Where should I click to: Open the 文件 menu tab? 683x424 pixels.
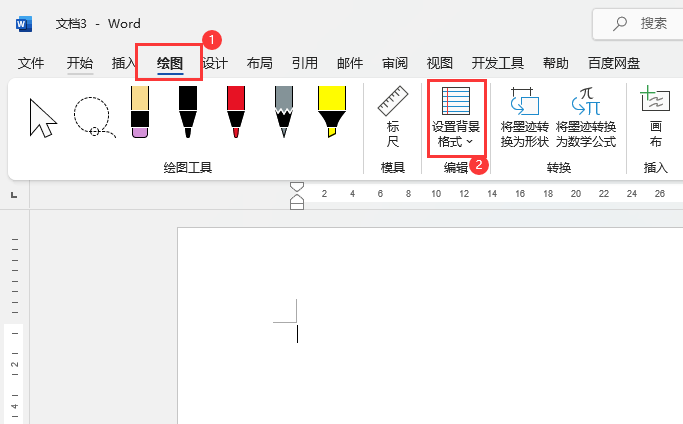(30, 63)
